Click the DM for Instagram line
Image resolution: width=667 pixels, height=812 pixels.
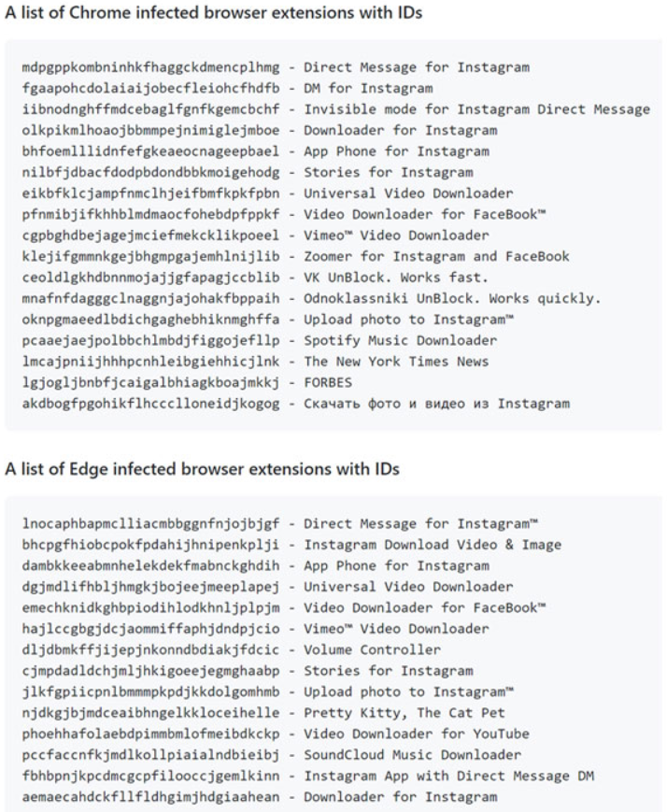pyautogui.click(x=227, y=89)
